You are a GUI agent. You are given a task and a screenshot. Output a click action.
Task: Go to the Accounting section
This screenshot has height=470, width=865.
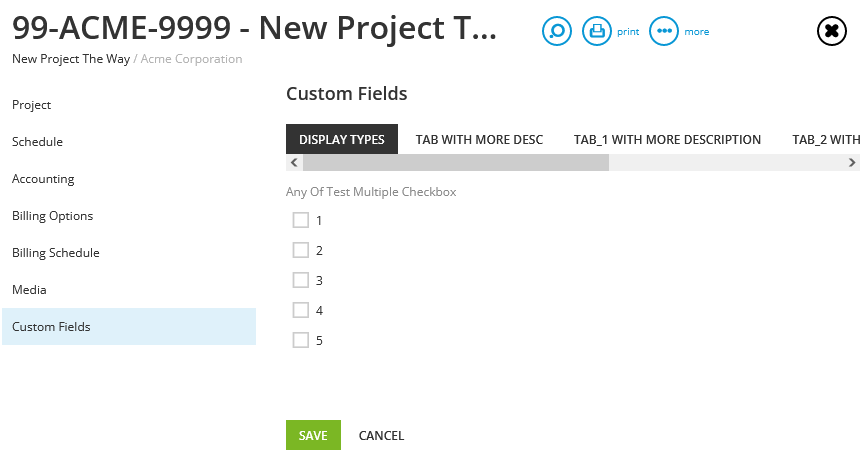click(x=43, y=179)
